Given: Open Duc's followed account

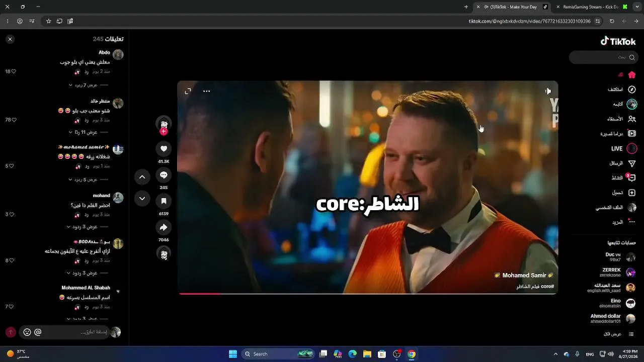Looking at the screenshot, I should pyautogui.click(x=621, y=257).
